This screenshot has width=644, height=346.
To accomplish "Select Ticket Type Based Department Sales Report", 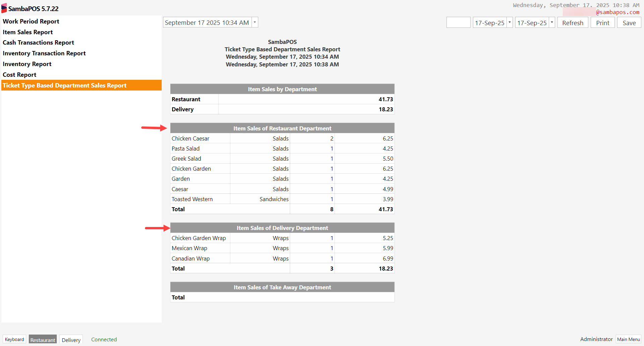I will [x=64, y=85].
